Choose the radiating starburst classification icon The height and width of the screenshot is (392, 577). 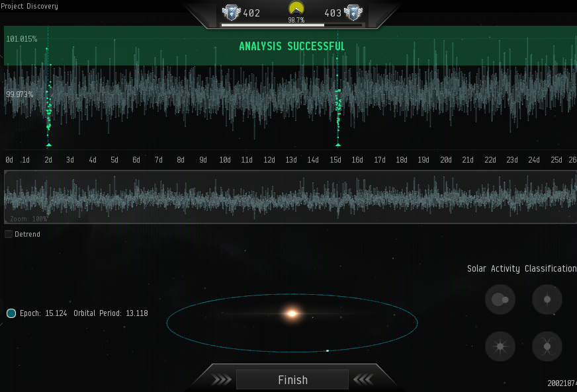[x=500, y=346]
